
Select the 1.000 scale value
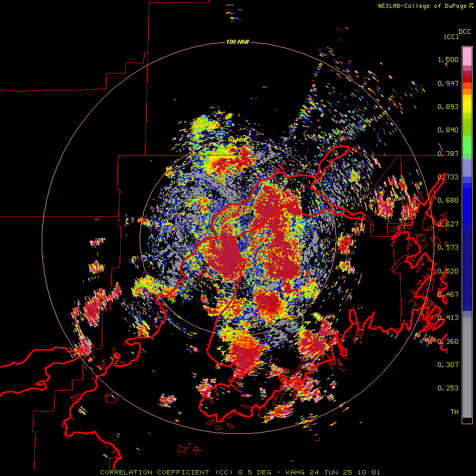pyautogui.click(x=448, y=59)
